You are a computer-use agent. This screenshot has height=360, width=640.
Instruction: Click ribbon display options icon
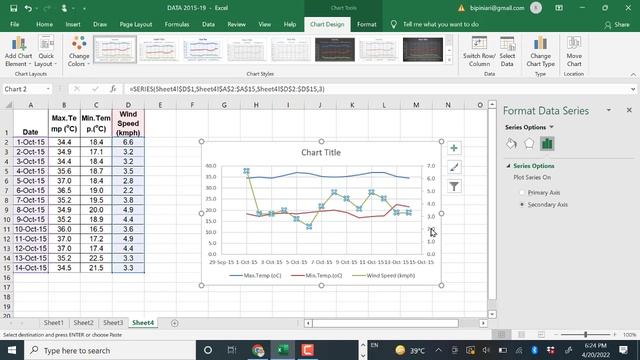coord(559,8)
